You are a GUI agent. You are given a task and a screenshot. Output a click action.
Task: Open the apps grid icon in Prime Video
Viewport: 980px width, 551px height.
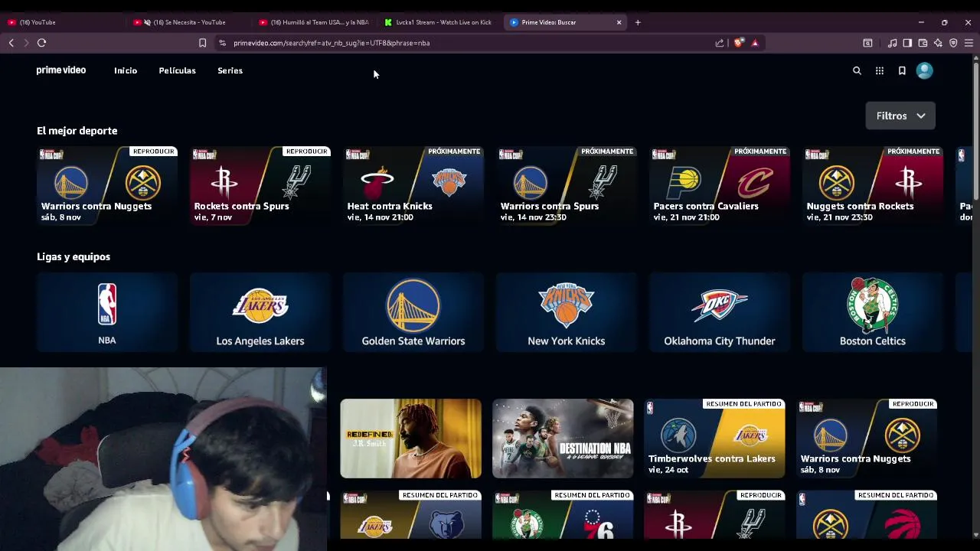pos(880,70)
